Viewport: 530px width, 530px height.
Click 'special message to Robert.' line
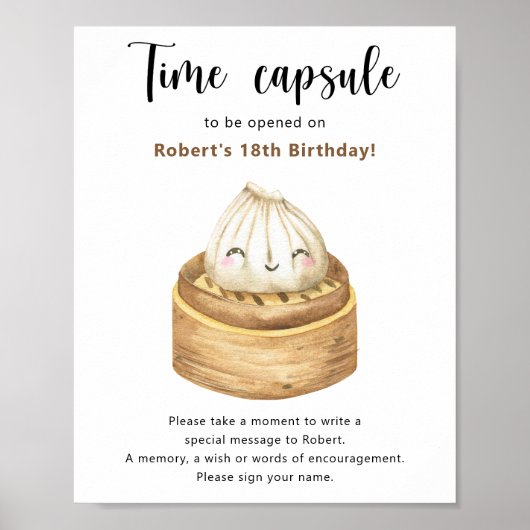[x=265, y=440]
